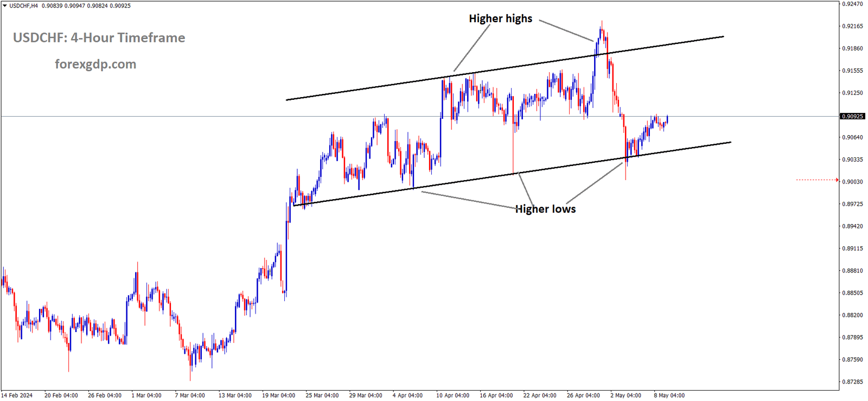Click the OHLC values 0.90839 0.90947 0.90824 0.90925
The width and height of the screenshot is (868, 401).
click(x=86, y=6)
